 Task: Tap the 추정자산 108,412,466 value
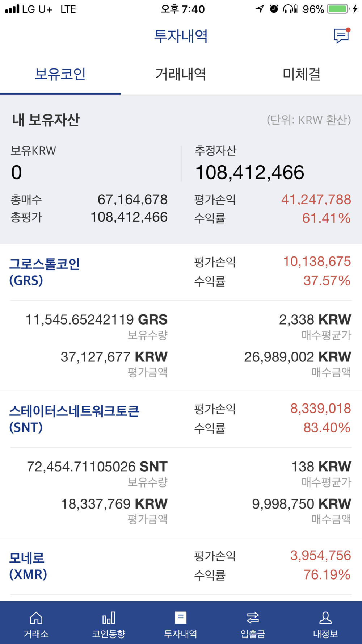(249, 172)
